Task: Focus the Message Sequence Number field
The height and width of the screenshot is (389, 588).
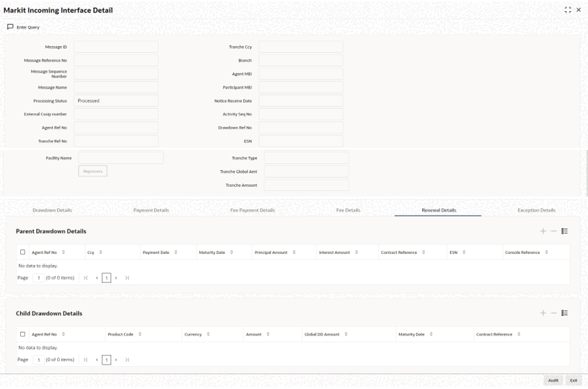Action: (x=116, y=74)
